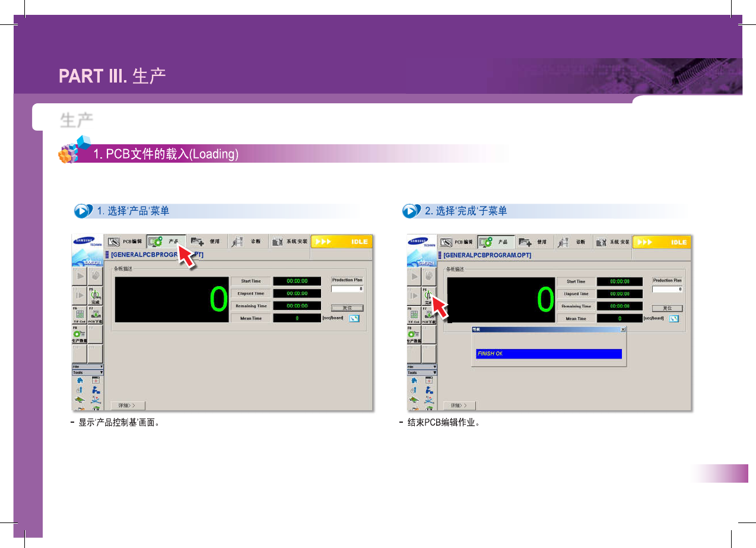Click greyed hand stop button in step 2 screenshot
Image resolution: width=756 pixels, height=548 pixels.
coord(428,277)
